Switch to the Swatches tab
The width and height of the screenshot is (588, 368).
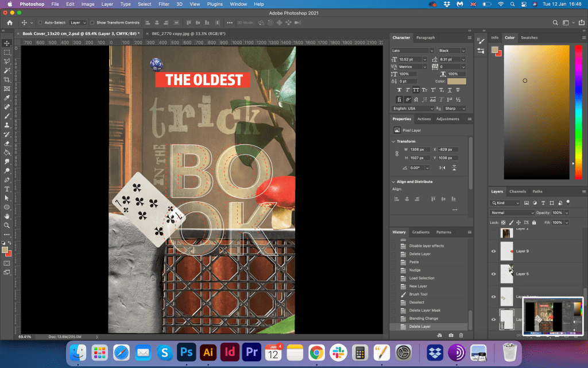[529, 37]
